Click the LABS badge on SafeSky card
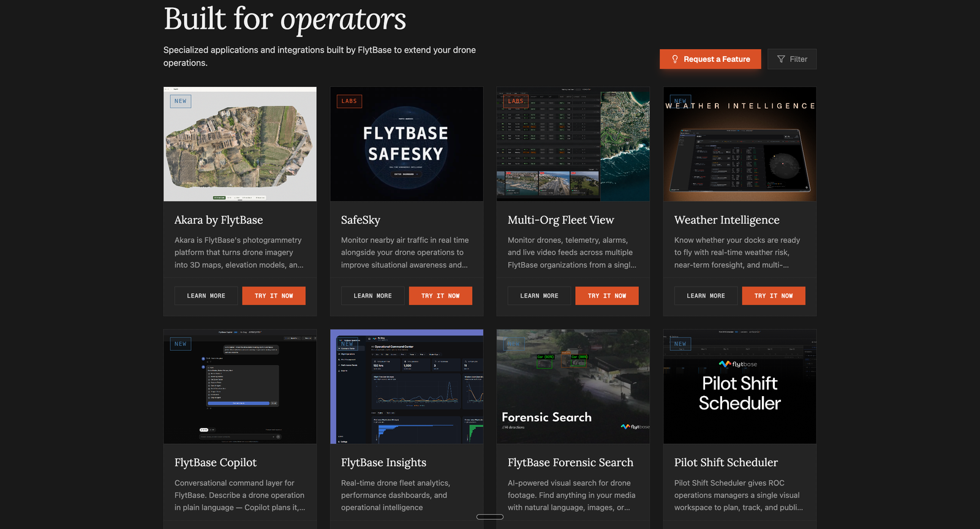980x529 pixels. pyautogui.click(x=349, y=101)
